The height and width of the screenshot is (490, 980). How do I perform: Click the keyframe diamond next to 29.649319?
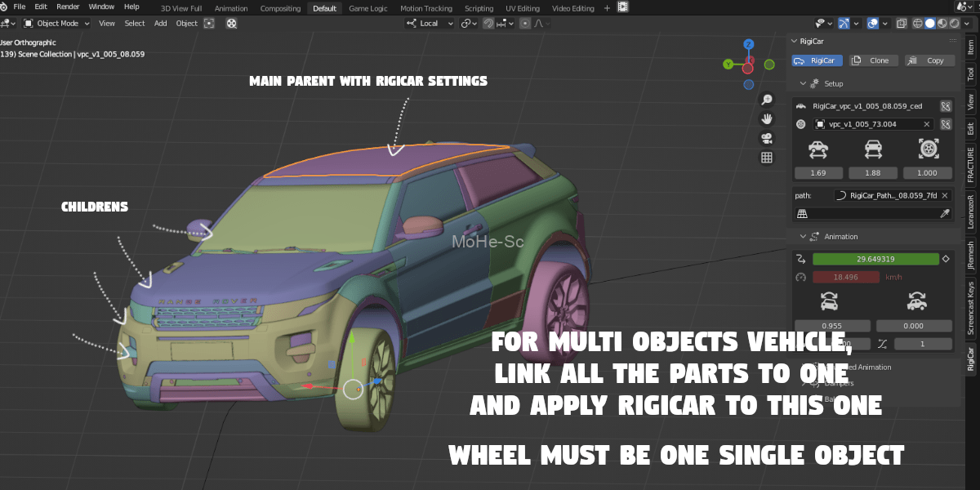coord(946,259)
